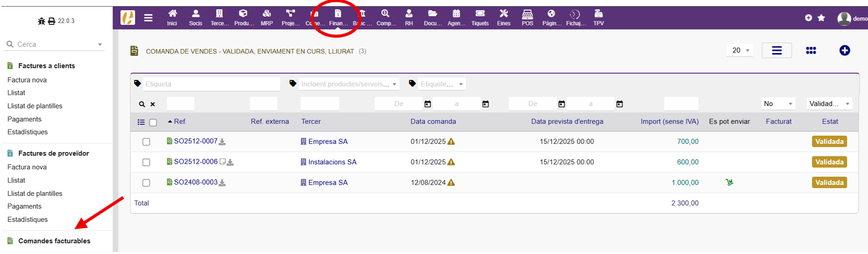The width and height of the screenshot is (868, 254).
Task: Open the POS module icon
Action: point(527,17)
